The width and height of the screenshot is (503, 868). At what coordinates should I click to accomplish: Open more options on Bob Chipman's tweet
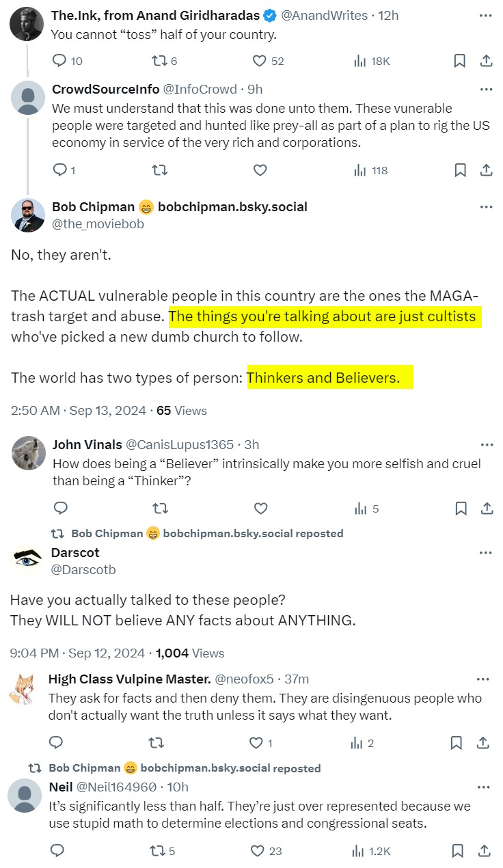[486, 206]
